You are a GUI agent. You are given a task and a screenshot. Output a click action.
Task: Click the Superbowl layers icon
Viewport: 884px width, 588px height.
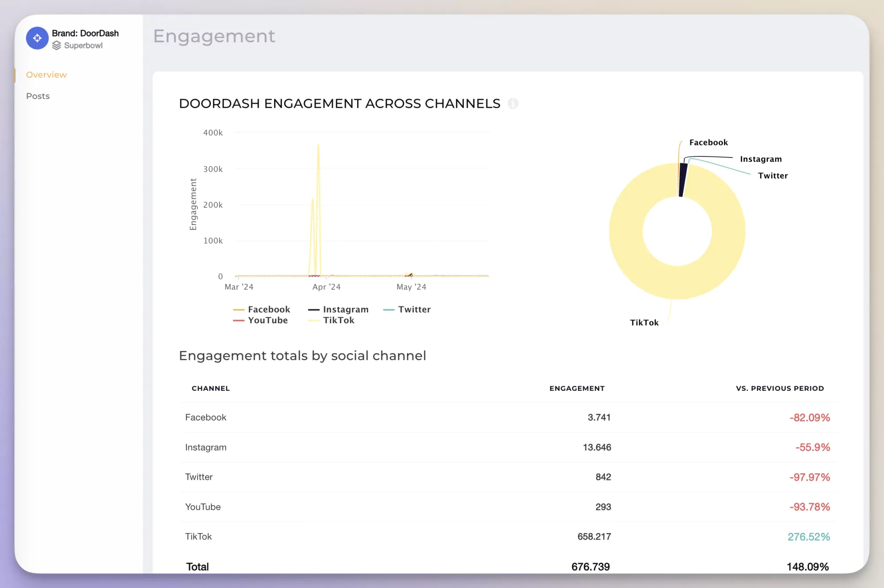coord(57,46)
